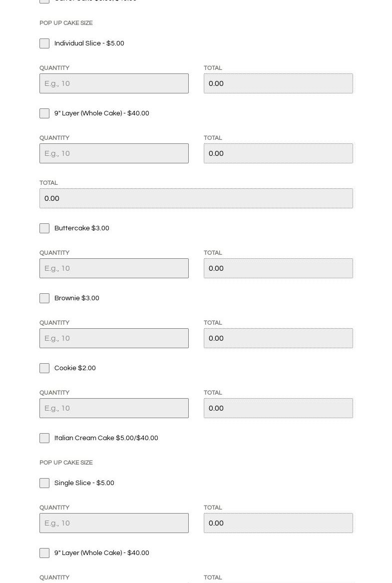Click the Single Slice Total field
Viewport: 392px width, 583px height.
[x=278, y=523]
